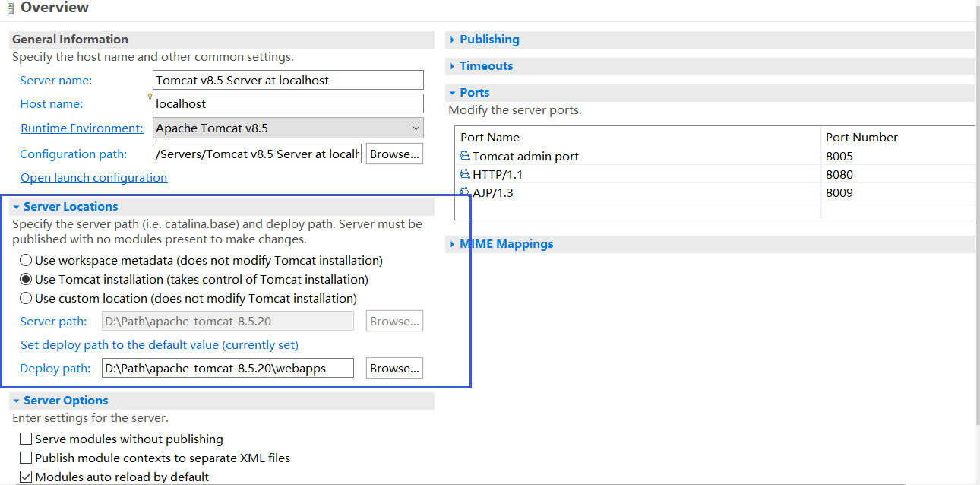The height and width of the screenshot is (485, 980).
Task: Expand the MIME Mappings section
Action: coord(451,243)
